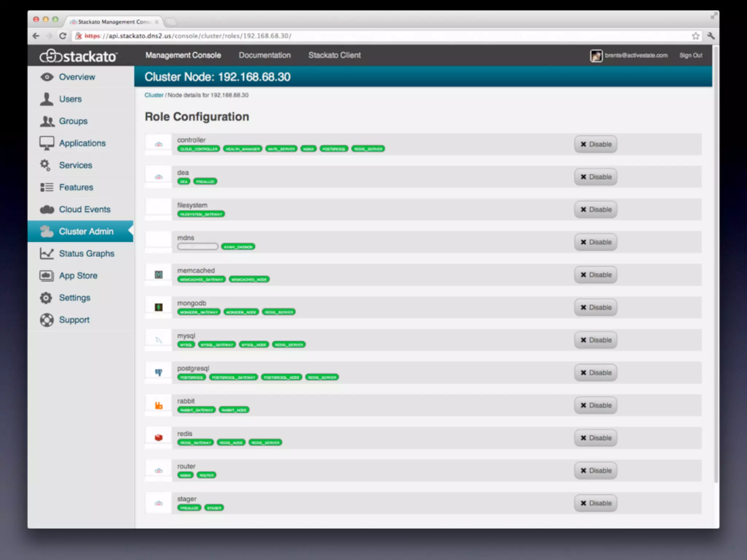Viewport: 747px width, 560px height.
Task: Click the Services gears icon
Action: tap(46, 165)
